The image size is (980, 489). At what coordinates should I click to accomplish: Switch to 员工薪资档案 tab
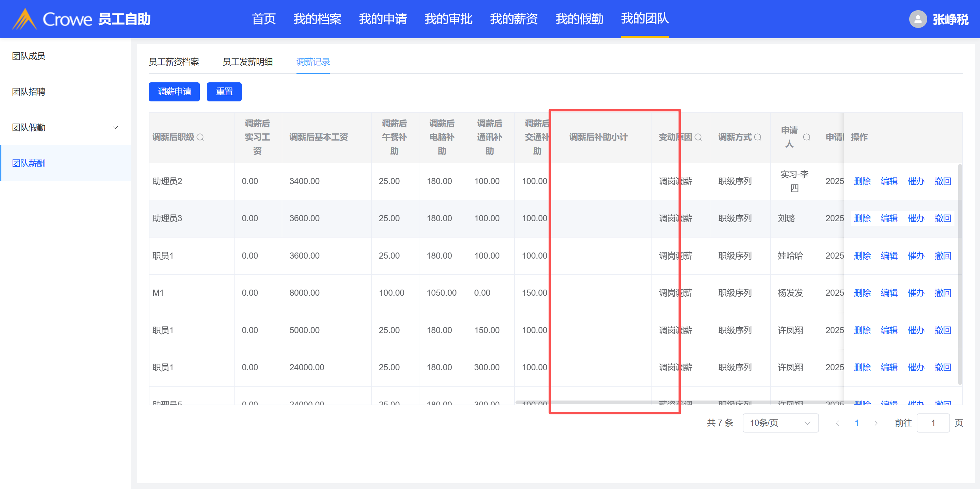point(174,62)
